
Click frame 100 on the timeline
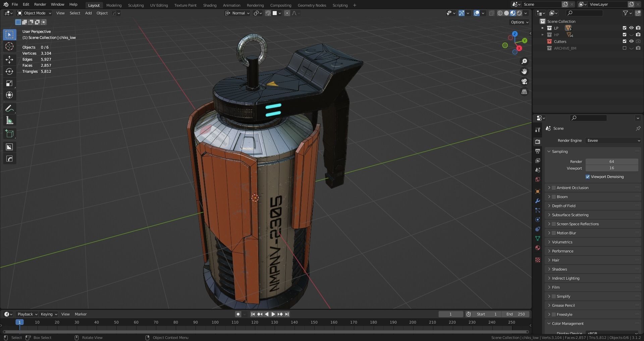coord(215,322)
